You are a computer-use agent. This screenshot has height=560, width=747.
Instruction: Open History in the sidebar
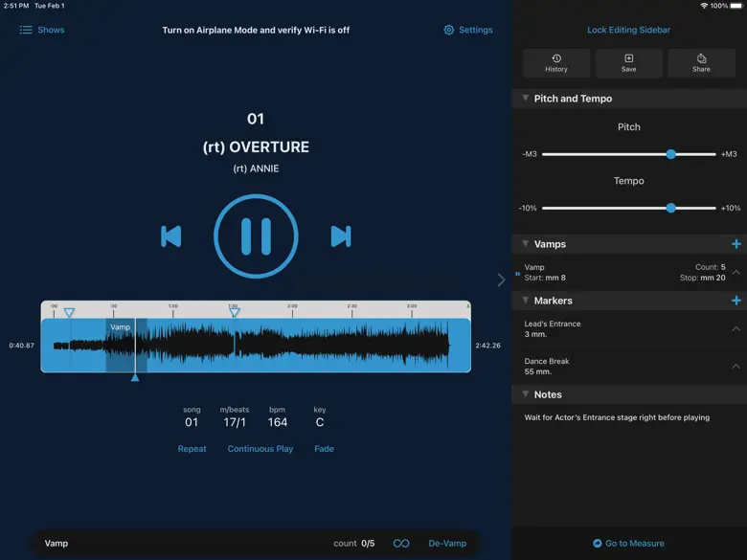[x=556, y=63]
